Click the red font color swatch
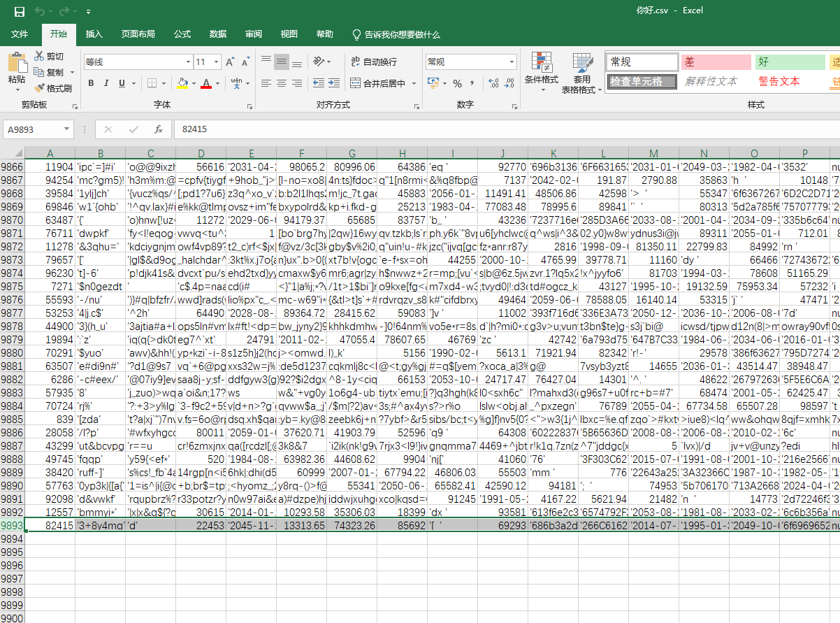The width and height of the screenshot is (840, 623). point(208,87)
